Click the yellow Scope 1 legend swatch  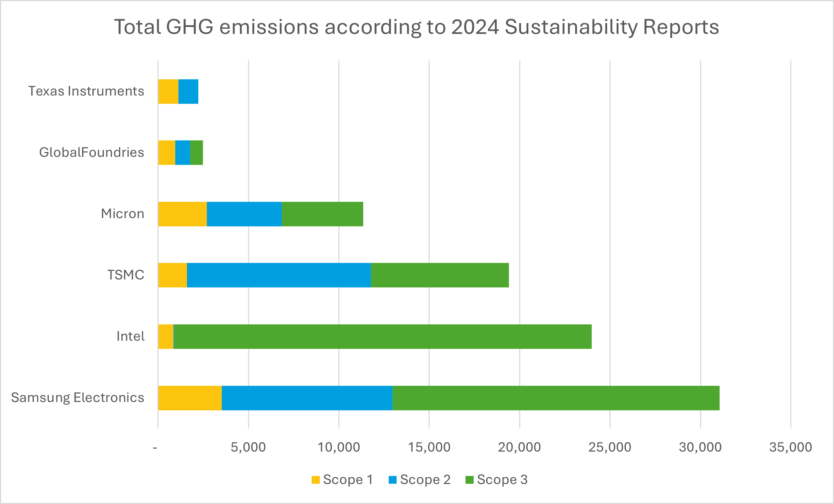tap(316, 480)
